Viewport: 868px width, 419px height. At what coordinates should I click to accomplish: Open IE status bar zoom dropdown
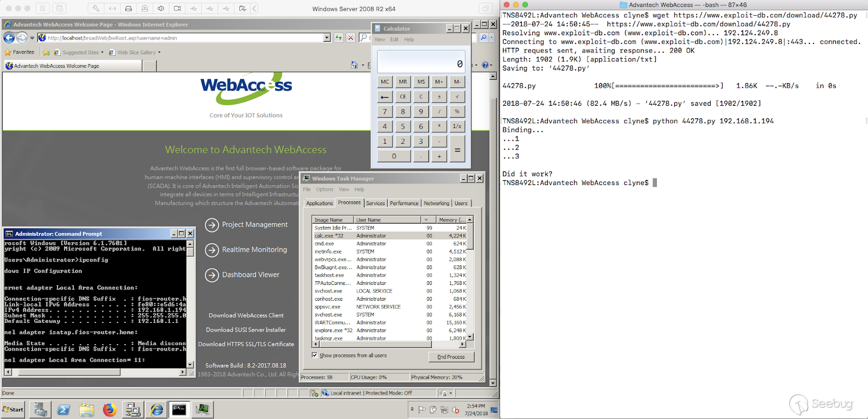coord(451,393)
